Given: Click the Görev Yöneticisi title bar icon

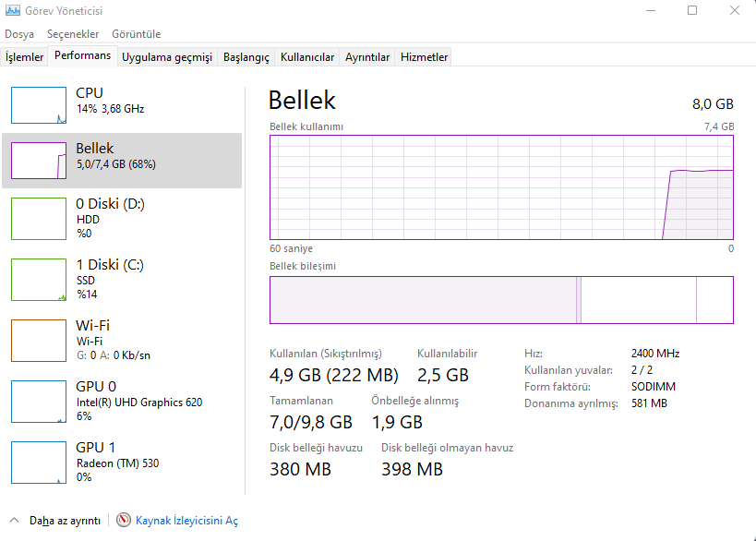Looking at the screenshot, I should pos(13,10).
